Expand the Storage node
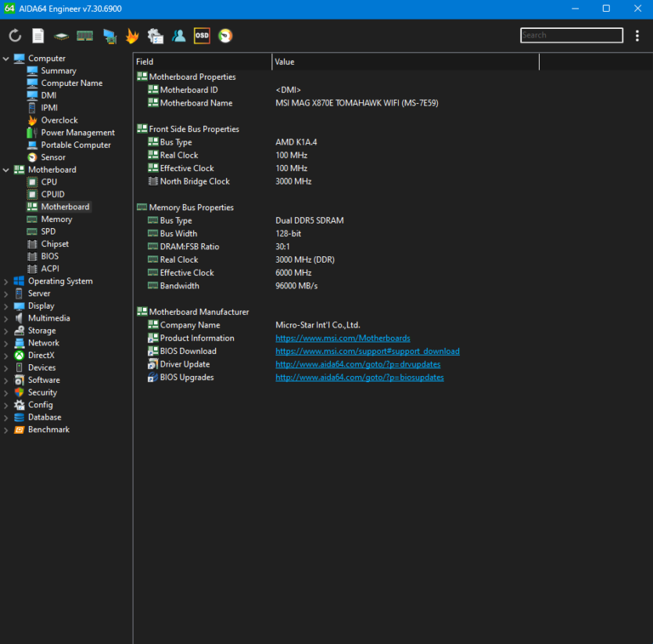653x644 pixels. click(5, 331)
